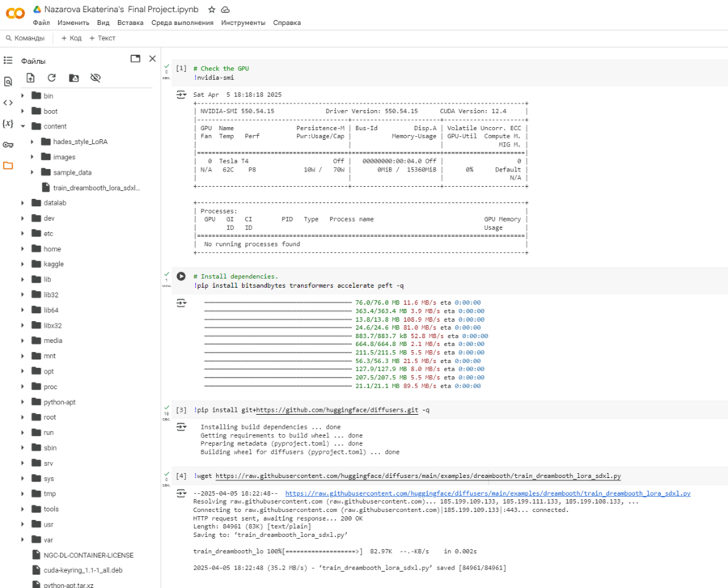
Task: Open the code snippets sidebar icon
Action: pyautogui.click(x=8, y=103)
